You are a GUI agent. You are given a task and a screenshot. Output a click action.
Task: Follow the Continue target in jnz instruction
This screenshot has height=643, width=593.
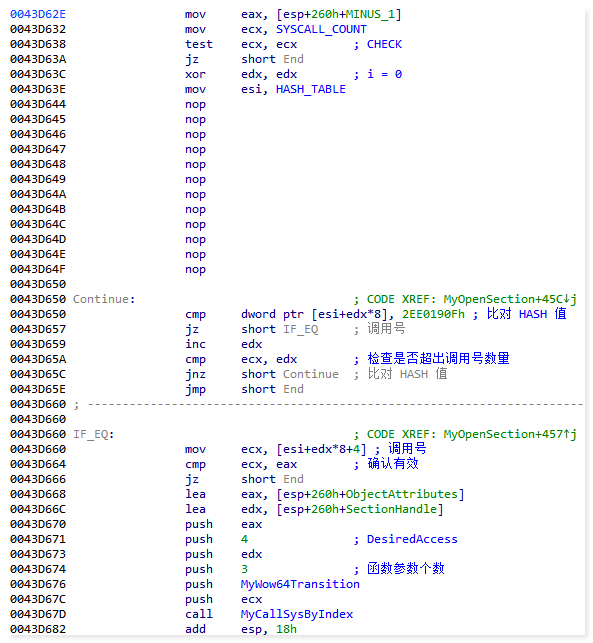310,374
